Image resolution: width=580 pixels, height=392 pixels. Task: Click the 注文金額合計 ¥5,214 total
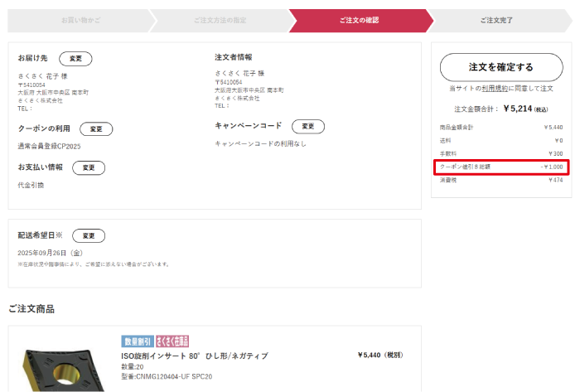[x=500, y=109]
